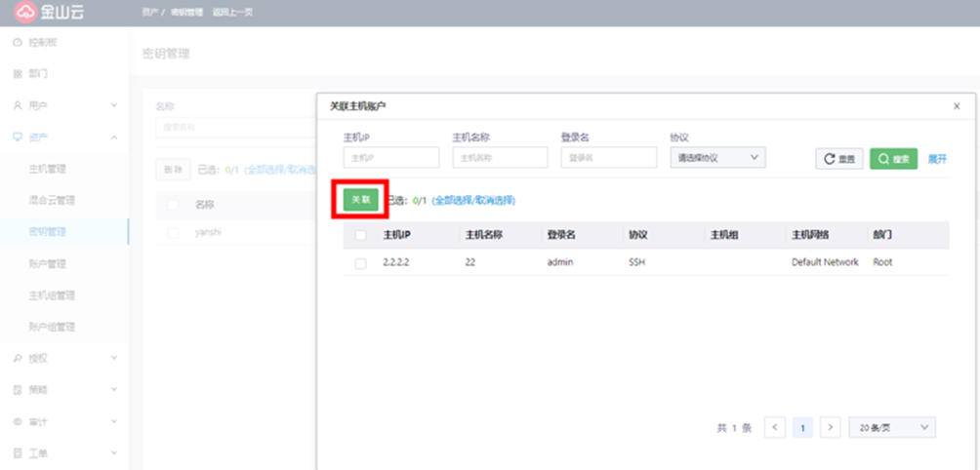Go to the next page arrow in pagination
Viewport: 980px width, 470px height.
click(x=830, y=427)
